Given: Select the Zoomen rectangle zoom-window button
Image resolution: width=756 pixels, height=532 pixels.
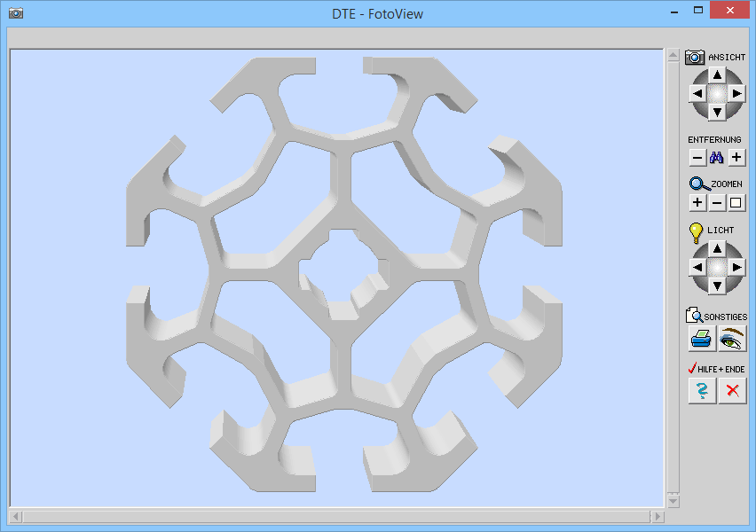Looking at the screenshot, I should coord(736,203).
